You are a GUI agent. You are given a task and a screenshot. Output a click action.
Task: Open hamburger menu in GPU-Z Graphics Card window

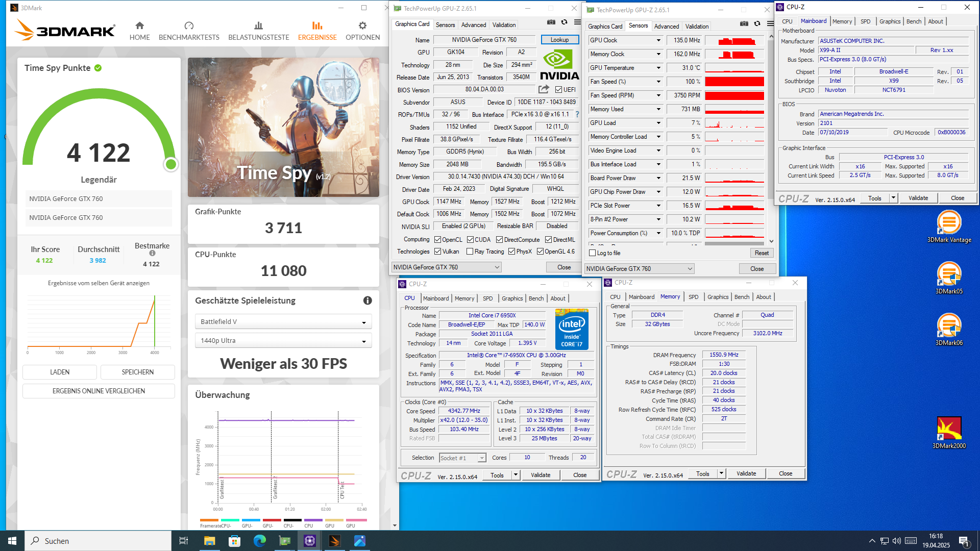577,22
